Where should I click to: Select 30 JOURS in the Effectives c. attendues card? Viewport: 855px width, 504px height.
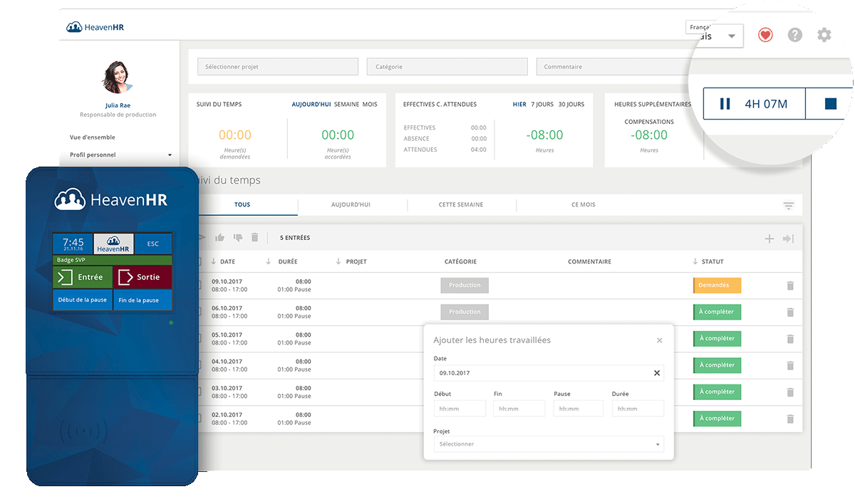[x=571, y=105]
